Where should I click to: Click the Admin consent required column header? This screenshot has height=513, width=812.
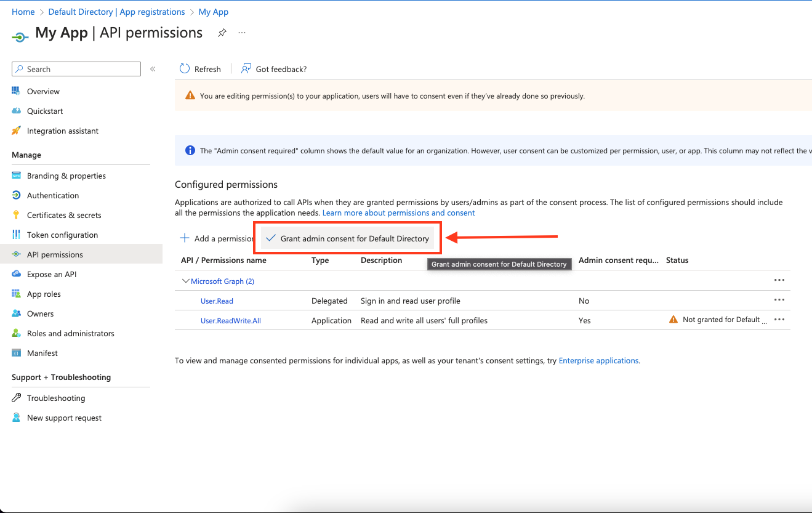point(619,260)
